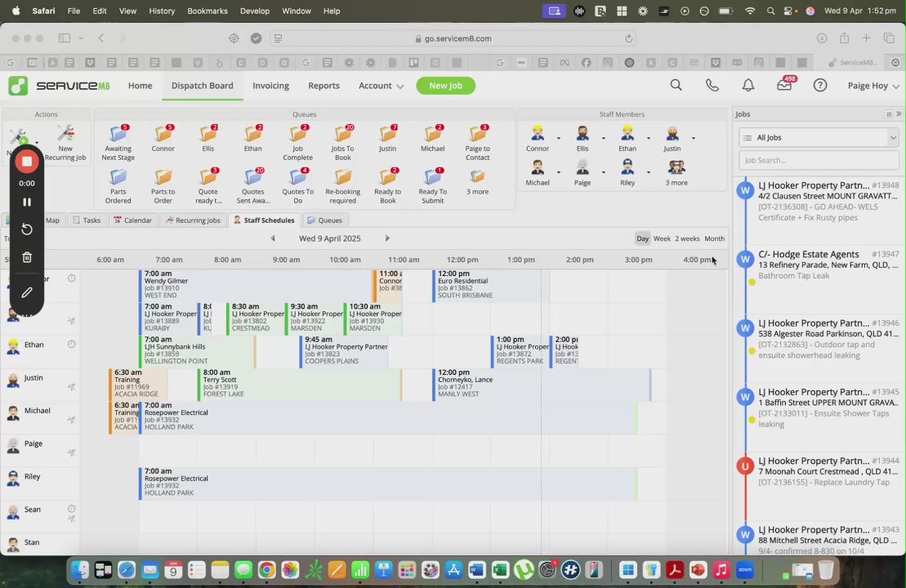Open the Parts to Order queue
This screenshot has height=588, width=906.
[163, 185]
